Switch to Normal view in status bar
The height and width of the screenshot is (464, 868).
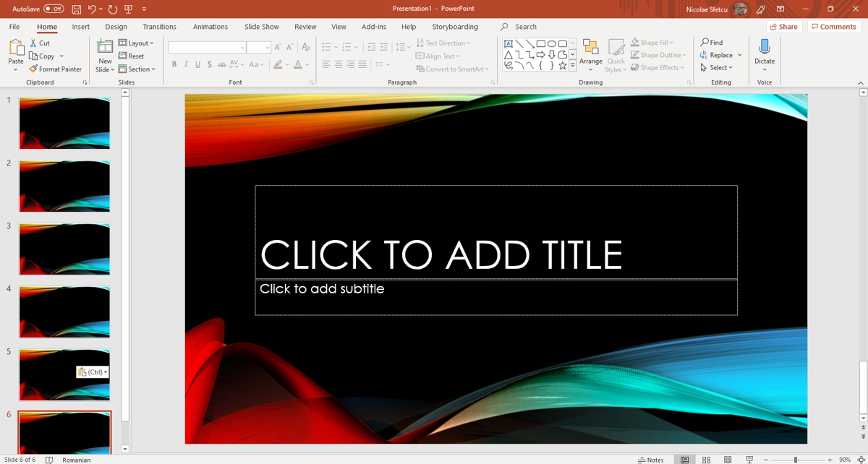click(684, 460)
